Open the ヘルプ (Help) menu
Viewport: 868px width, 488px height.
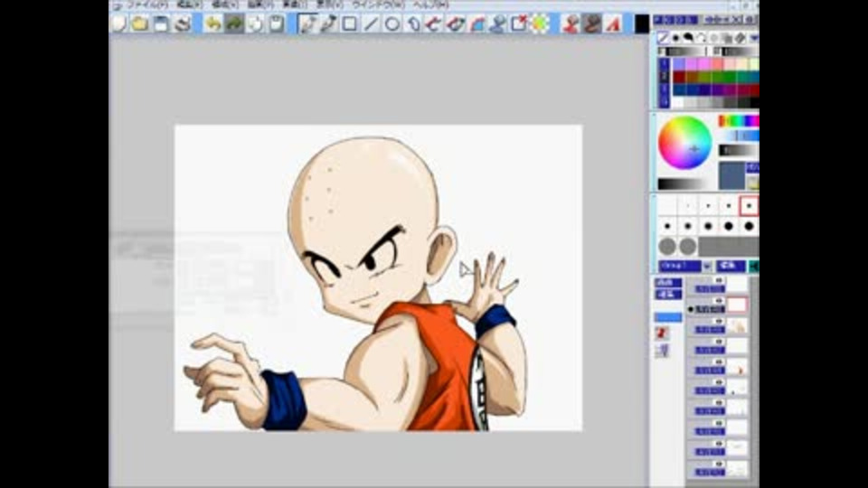tap(430, 5)
